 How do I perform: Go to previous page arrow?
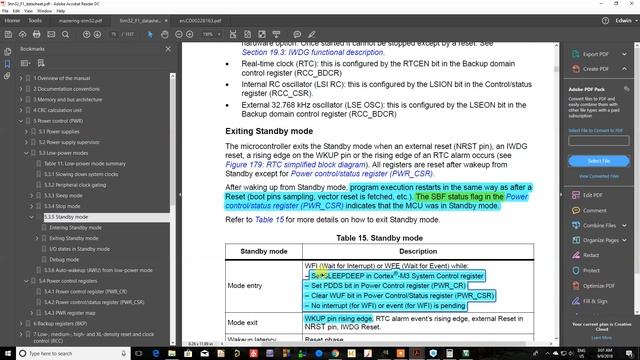coord(87,35)
